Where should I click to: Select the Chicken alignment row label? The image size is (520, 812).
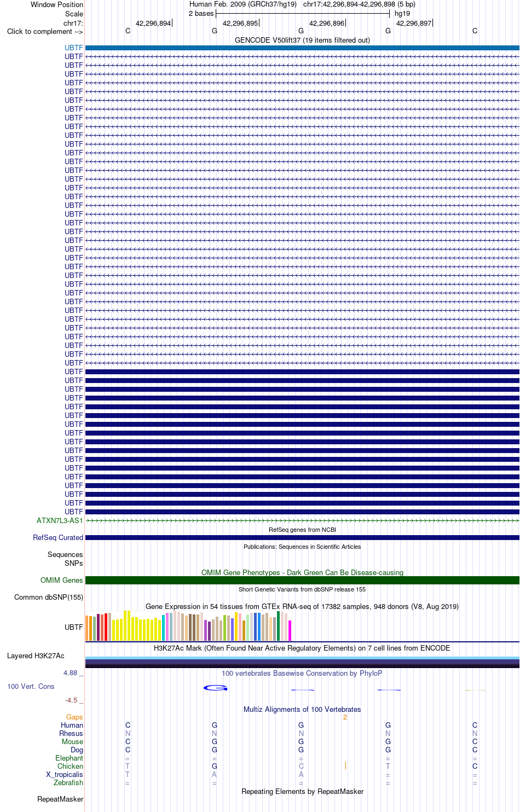click(x=70, y=766)
